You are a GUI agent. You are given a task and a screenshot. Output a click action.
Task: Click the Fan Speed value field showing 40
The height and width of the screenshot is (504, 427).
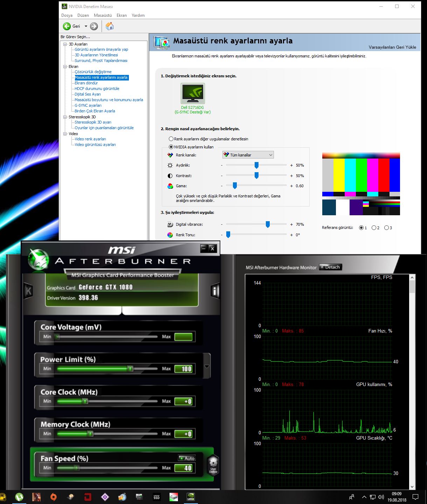pos(184,468)
